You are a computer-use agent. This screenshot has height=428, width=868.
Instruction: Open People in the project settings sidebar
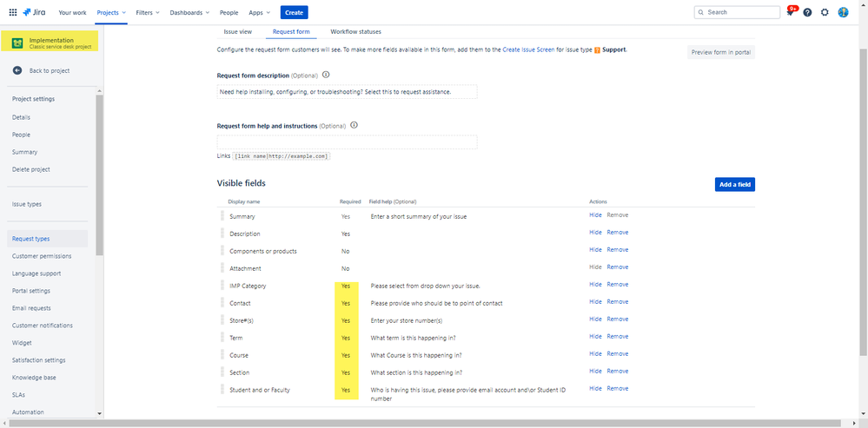click(21, 135)
